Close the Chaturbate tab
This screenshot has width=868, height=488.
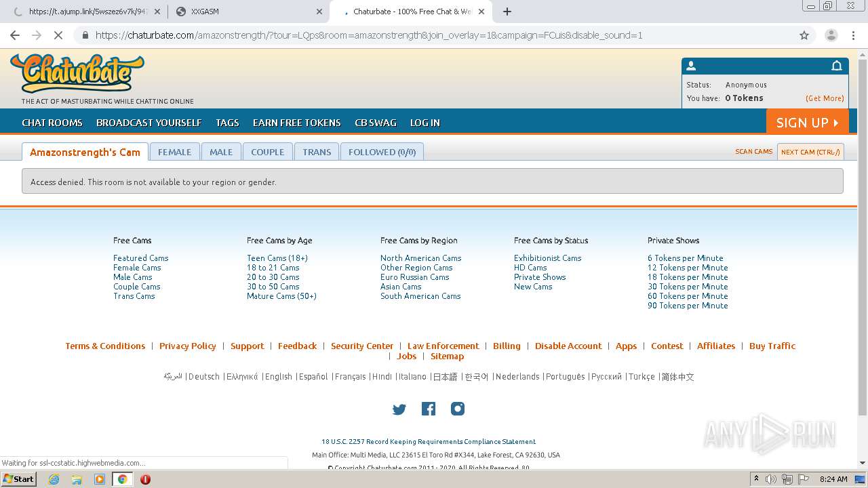[x=481, y=12]
